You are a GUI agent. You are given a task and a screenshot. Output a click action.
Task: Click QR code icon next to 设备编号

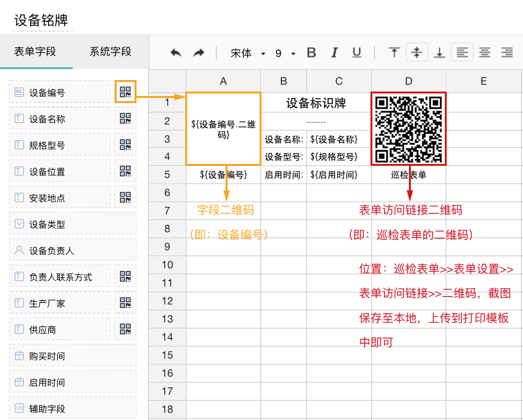pyautogui.click(x=126, y=92)
